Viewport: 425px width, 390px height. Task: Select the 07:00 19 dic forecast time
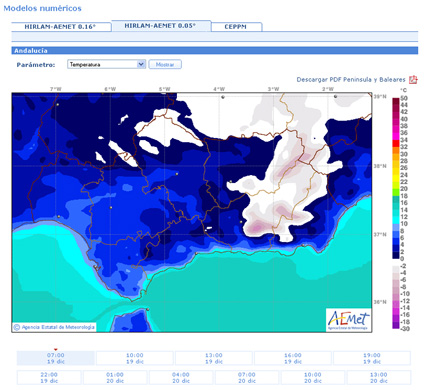click(56, 358)
